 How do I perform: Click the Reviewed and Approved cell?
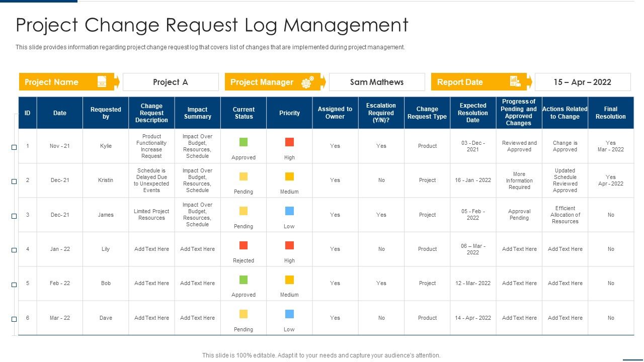point(519,146)
